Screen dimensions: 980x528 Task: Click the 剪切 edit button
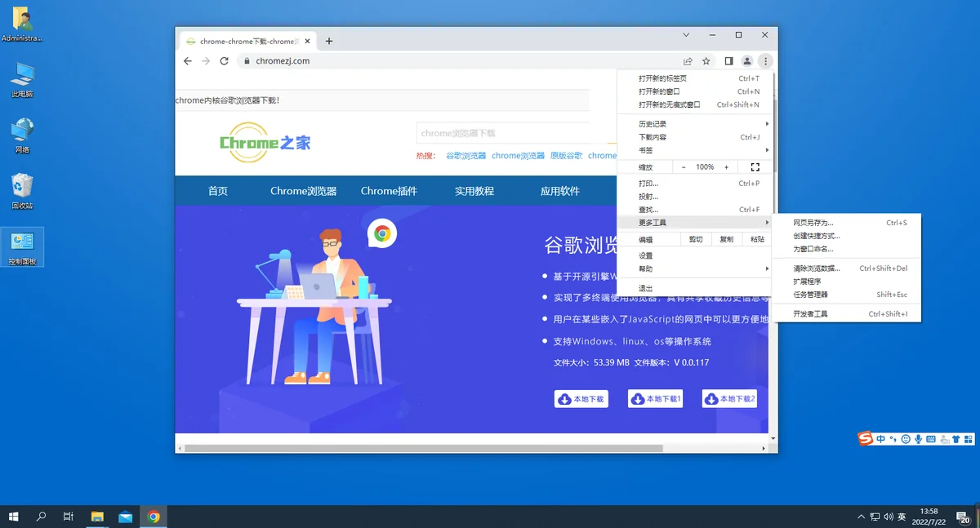point(696,240)
